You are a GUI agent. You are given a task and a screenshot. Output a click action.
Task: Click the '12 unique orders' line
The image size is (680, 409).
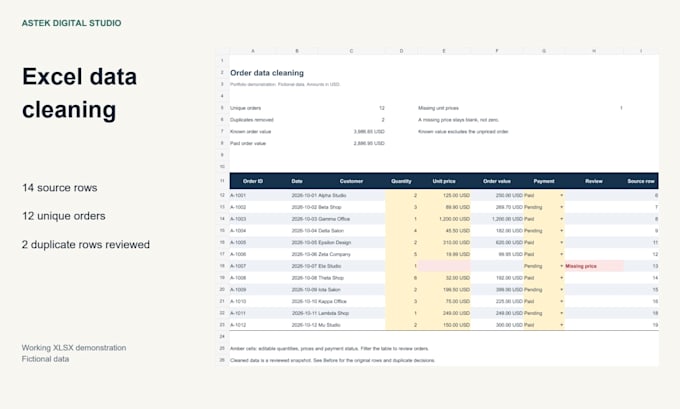64,216
